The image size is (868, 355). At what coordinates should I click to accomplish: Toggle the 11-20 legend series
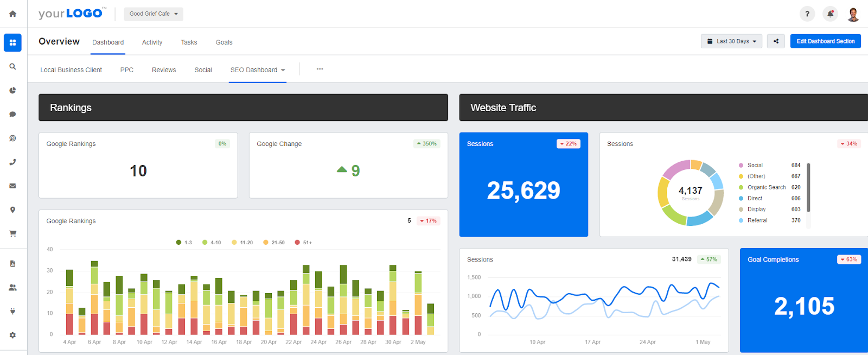(x=242, y=243)
